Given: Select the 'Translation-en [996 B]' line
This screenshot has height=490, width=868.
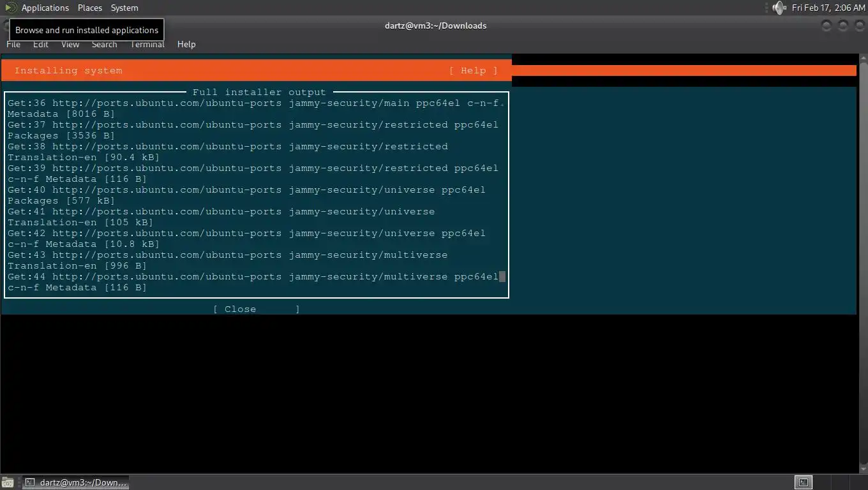Looking at the screenshot, I should (77, 266).
